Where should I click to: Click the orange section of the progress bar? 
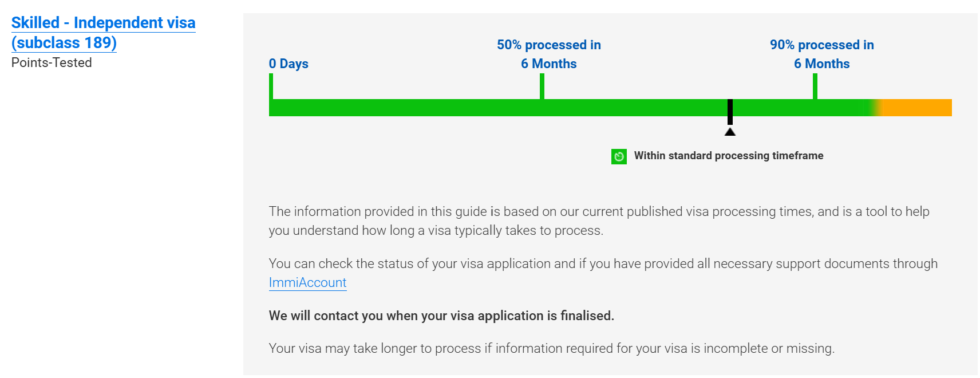click(x=916, y=108)
